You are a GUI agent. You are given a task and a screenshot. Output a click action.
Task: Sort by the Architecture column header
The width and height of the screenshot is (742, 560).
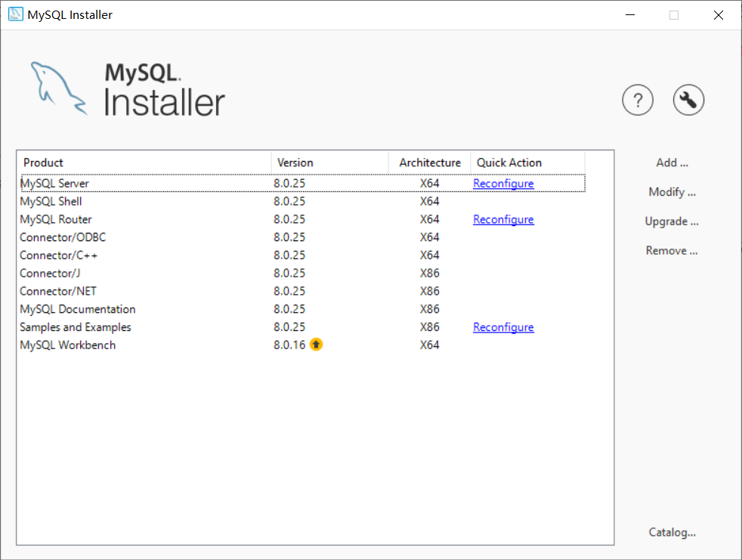coord(429,162)
